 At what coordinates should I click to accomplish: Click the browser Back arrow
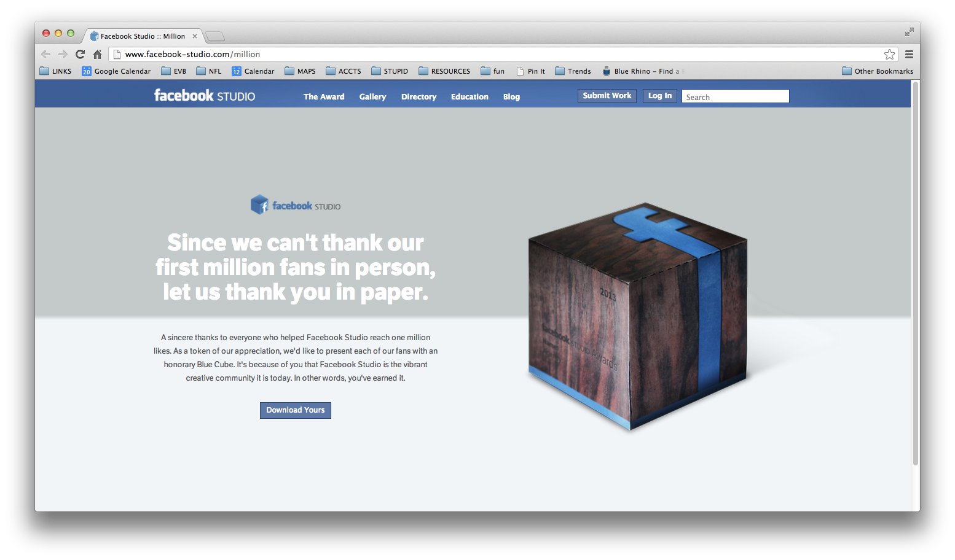(46, 54)
